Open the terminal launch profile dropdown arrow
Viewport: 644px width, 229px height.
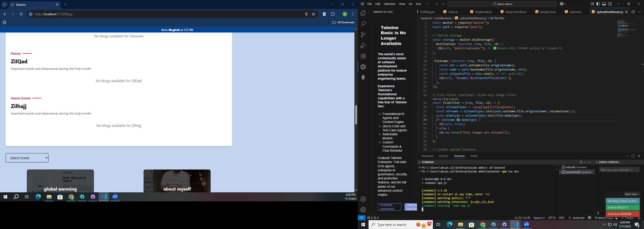[585, 162]
